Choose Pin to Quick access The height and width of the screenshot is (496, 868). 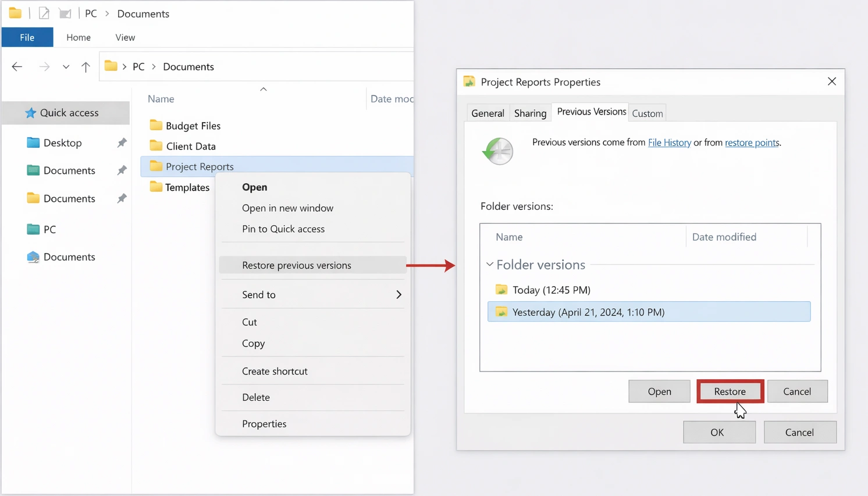tap(283, 229)
